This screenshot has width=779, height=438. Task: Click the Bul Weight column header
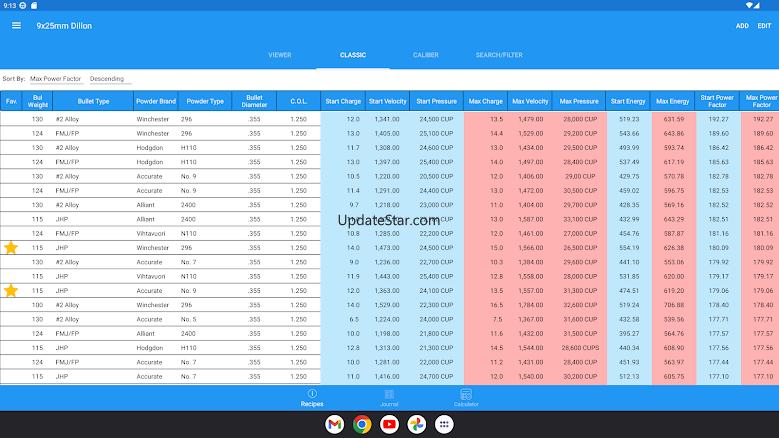click(38, 101)
